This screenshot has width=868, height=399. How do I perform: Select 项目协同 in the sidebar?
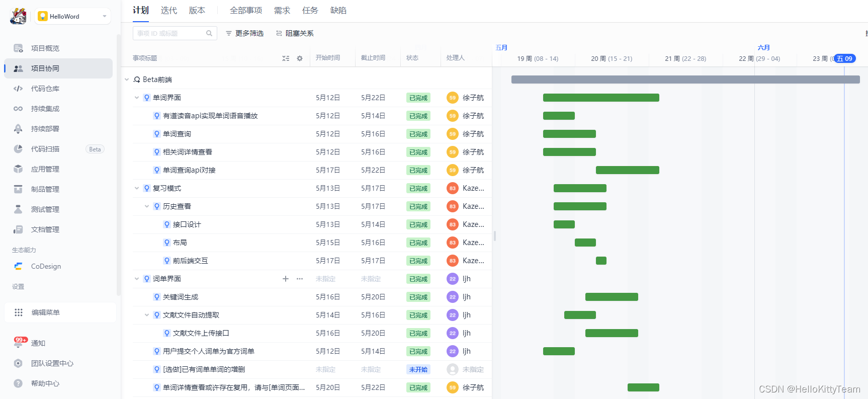[x=58, y=68]
